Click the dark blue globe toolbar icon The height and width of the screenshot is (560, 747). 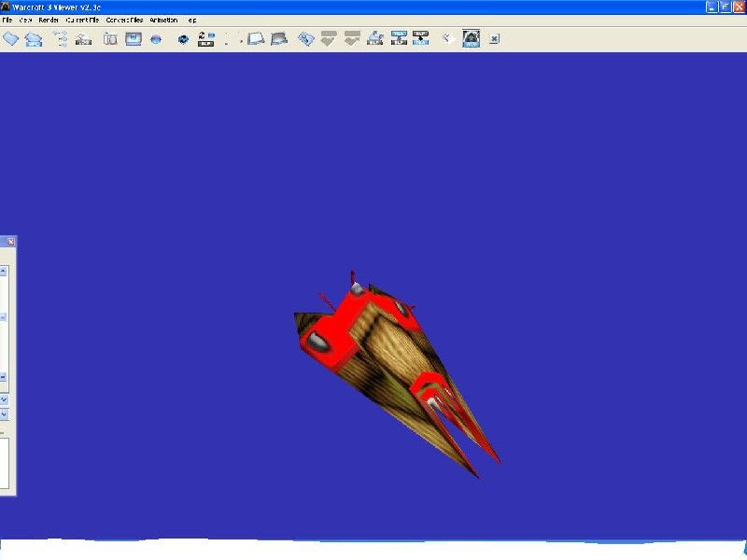[x=183, y=39]
